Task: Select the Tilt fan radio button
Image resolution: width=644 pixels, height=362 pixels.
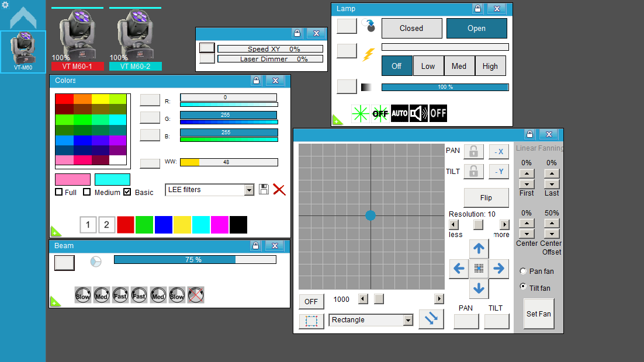Action: point(523,286)
